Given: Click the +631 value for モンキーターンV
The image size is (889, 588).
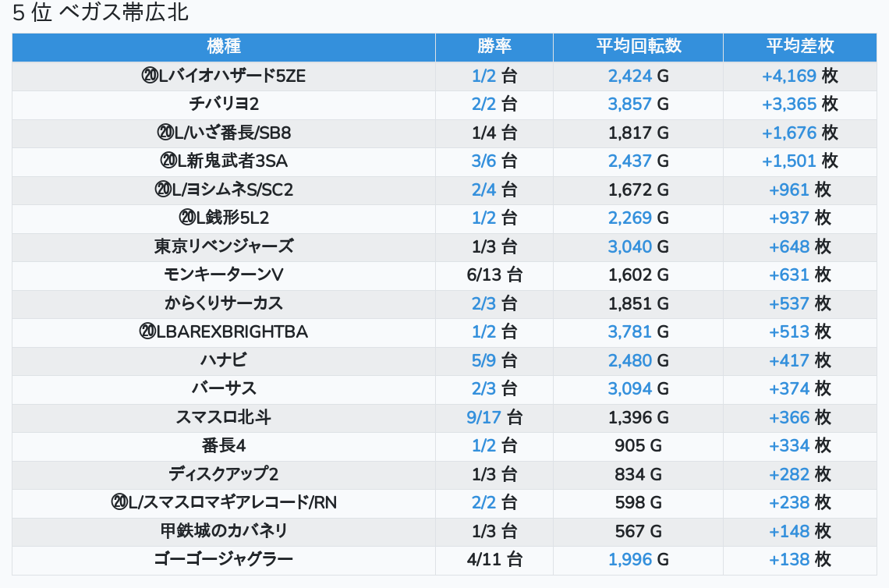Looking at the screenshot, I should click(789, 275).
